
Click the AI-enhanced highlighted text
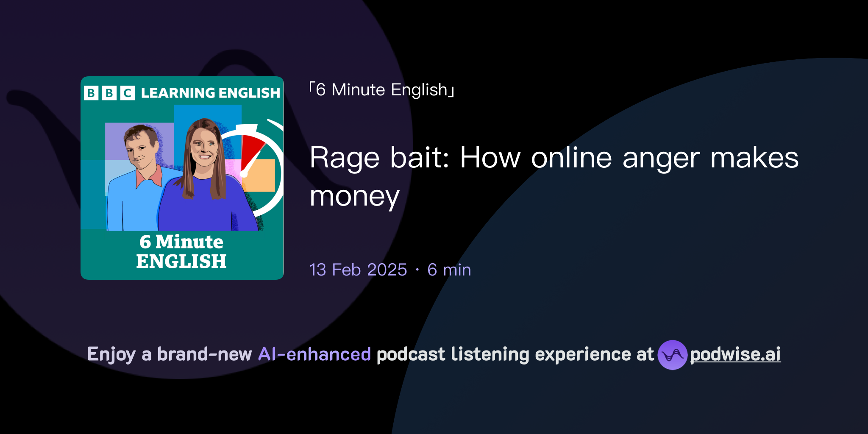314,354
